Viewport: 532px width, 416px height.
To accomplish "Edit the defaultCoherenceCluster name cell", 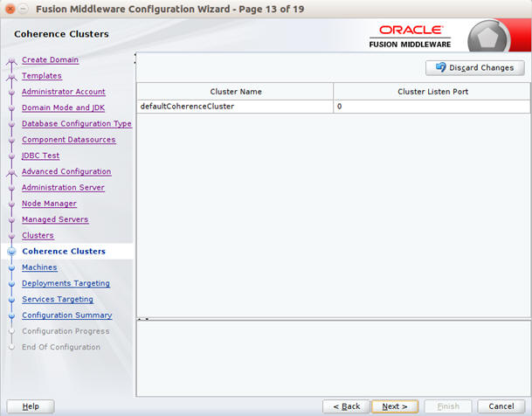I will (235, 107).
